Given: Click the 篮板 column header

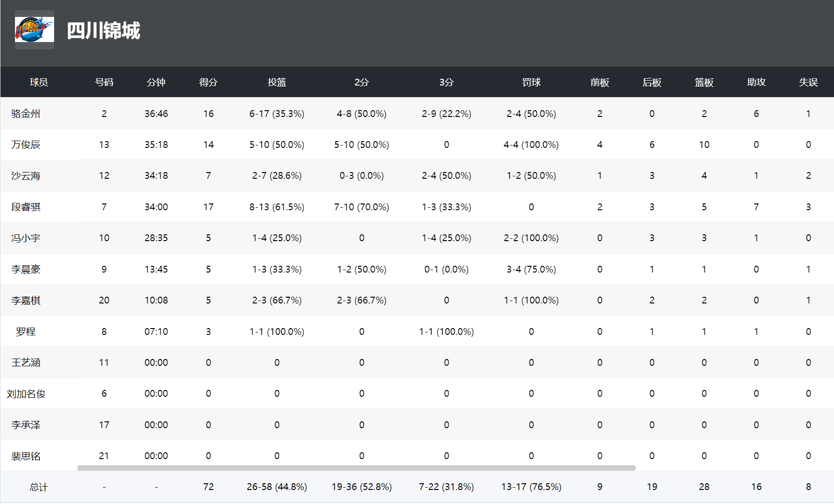Looking at the screenshot, I should [704, 82].
